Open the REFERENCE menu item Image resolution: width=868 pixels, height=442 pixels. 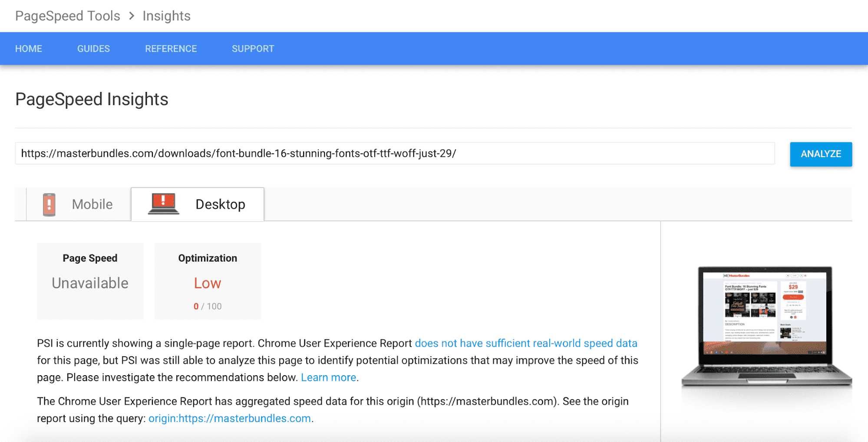click(171, 49)
